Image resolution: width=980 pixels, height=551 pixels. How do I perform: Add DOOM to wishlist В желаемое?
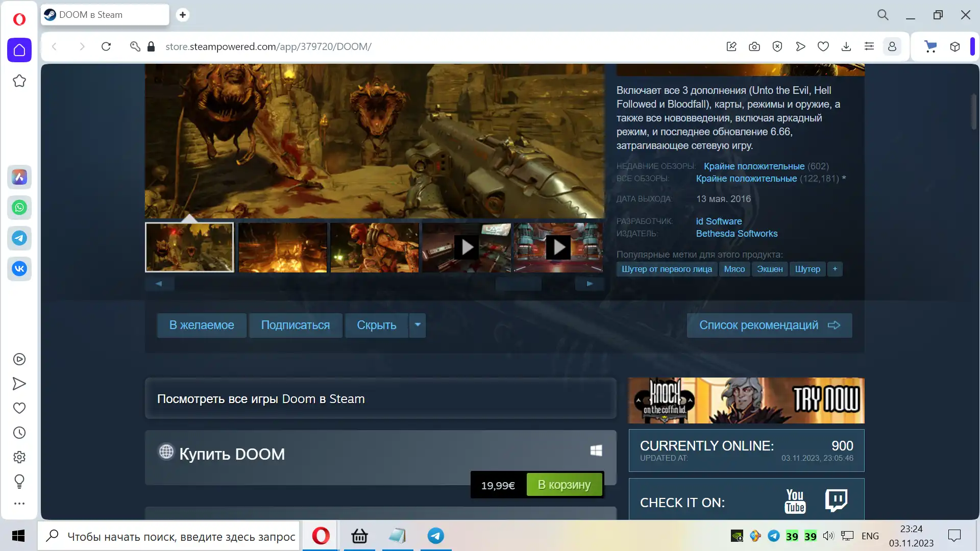[202, 325]
